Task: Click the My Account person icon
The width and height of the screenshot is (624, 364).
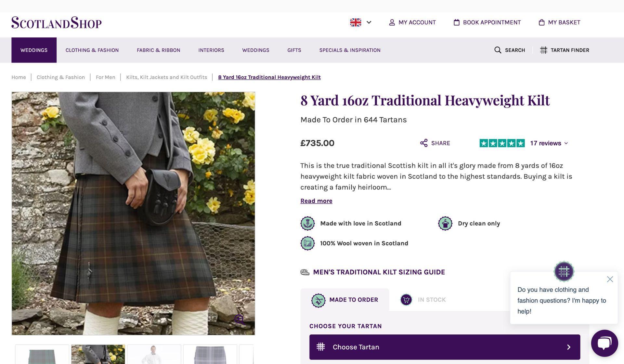Action: point(392,22)
